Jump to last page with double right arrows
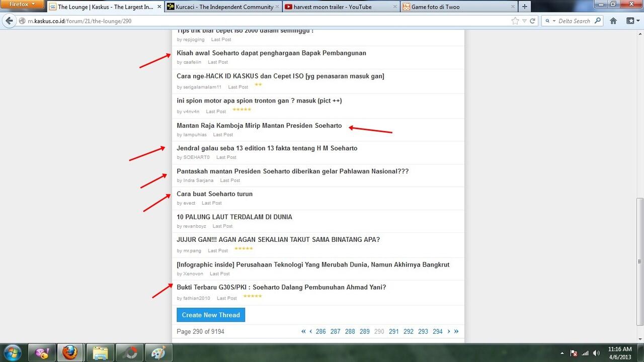 click(x=456, y=331)
